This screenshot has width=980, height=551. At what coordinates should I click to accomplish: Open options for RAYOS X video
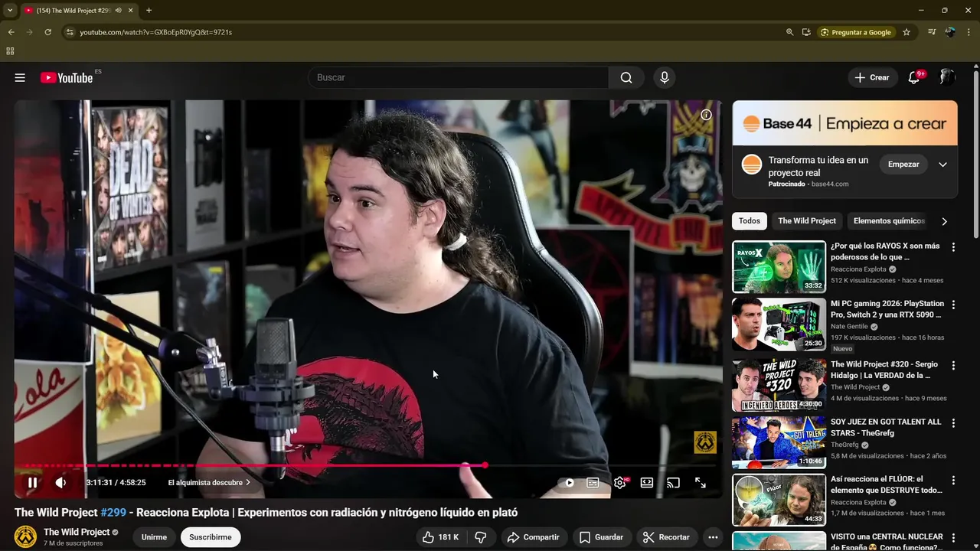[x=953, y=247]
